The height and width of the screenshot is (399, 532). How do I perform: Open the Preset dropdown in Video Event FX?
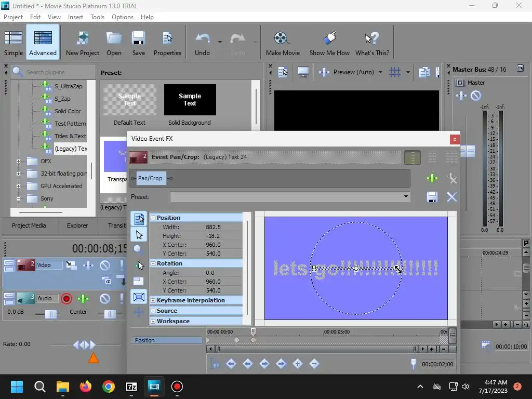pyautogui.click(x=406, y=197)
